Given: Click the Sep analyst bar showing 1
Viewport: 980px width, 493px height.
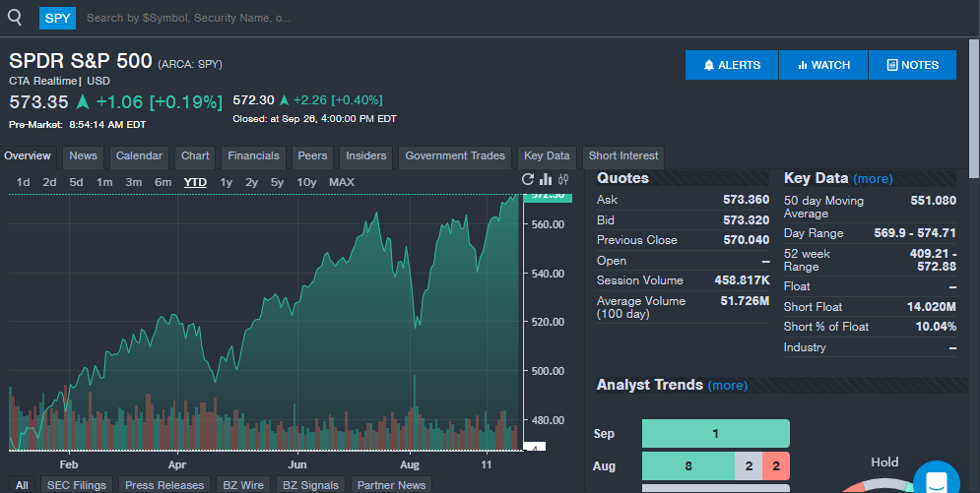Looking at the screenshot, I should coord(716,434).
